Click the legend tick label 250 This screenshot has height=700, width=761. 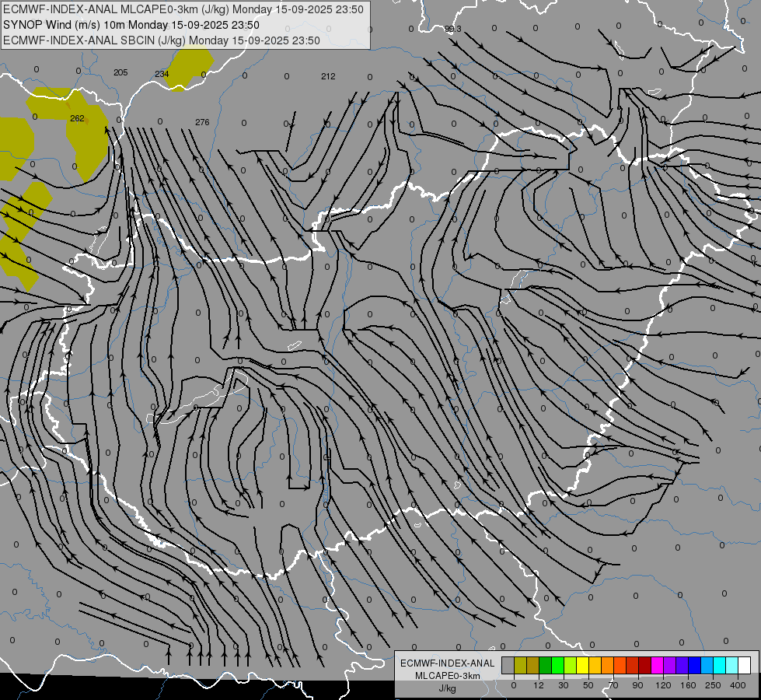[x=713, y=685]
